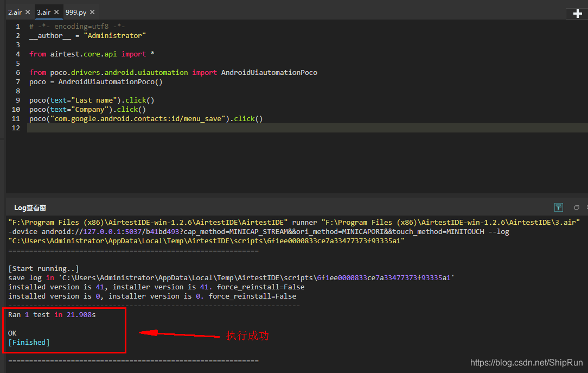Click the runner command log line
The height and width of the screenshot is (373, 588).
coord(294,223)
